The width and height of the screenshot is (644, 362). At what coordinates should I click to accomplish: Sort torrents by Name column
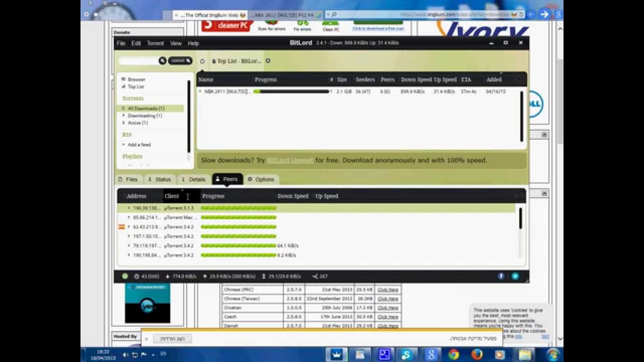(x=206, y=79)
